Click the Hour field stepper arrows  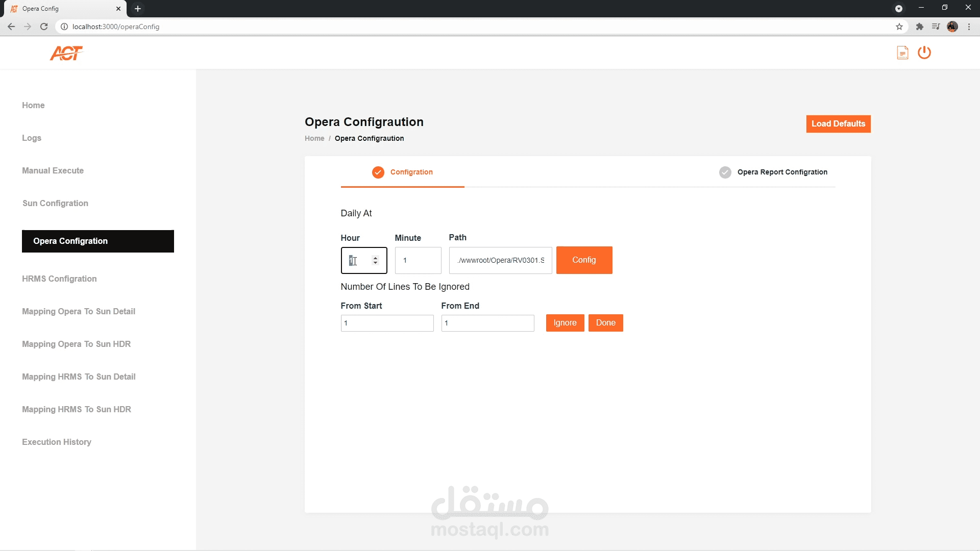[375, 260]
